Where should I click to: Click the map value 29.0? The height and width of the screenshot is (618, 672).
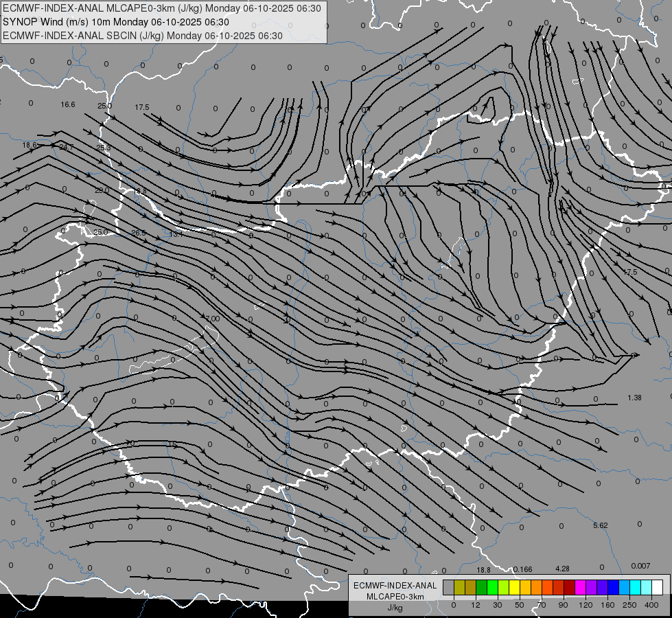102,190
